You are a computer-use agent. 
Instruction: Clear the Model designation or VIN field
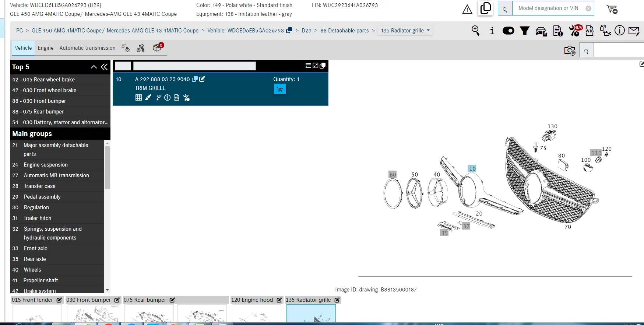588,8
